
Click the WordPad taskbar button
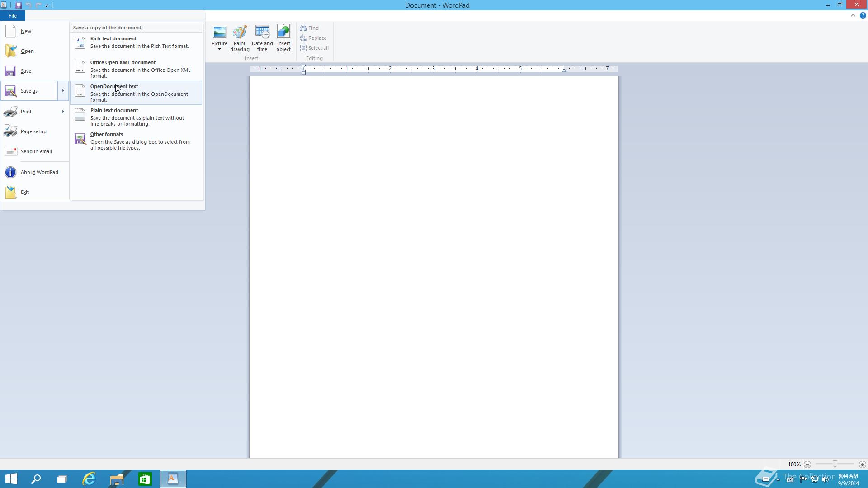point(173,479)
